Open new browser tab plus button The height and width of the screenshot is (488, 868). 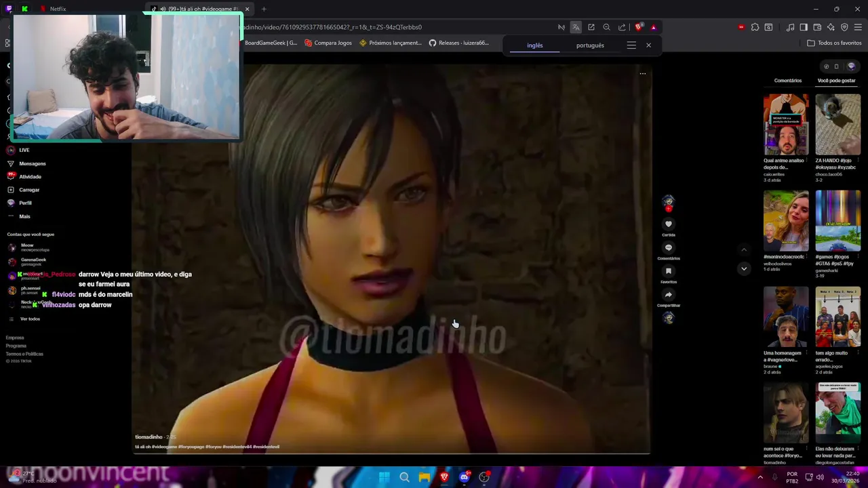tap(264, 9)
